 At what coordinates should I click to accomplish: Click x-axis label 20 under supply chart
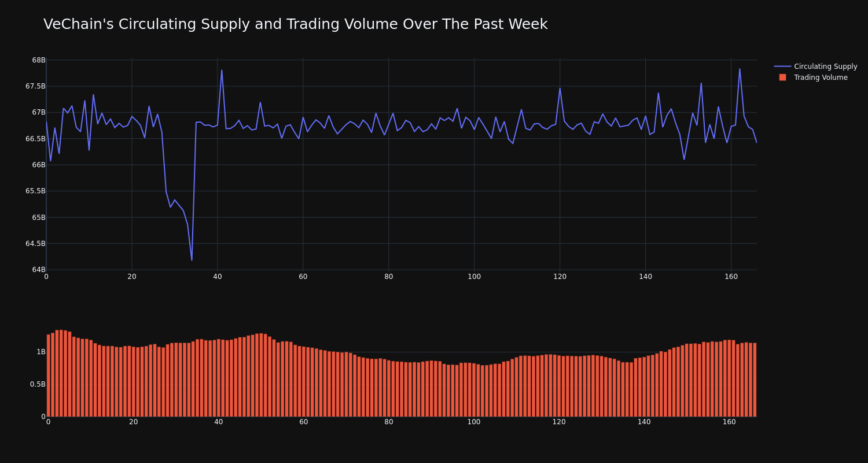point(132,277)
